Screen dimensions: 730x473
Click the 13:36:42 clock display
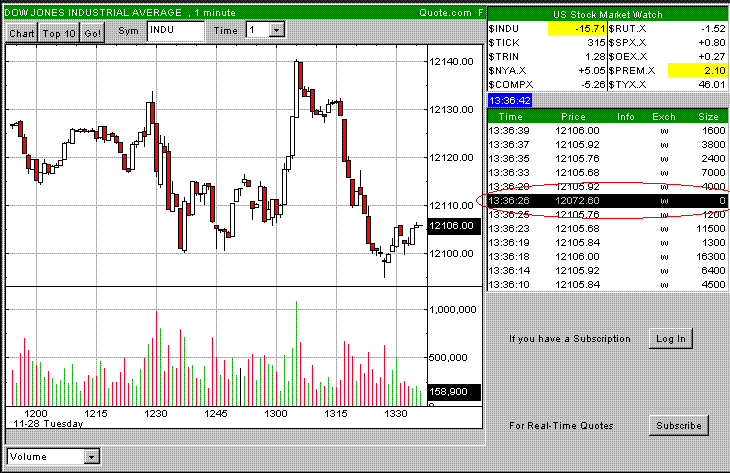(x=510, y=101)
